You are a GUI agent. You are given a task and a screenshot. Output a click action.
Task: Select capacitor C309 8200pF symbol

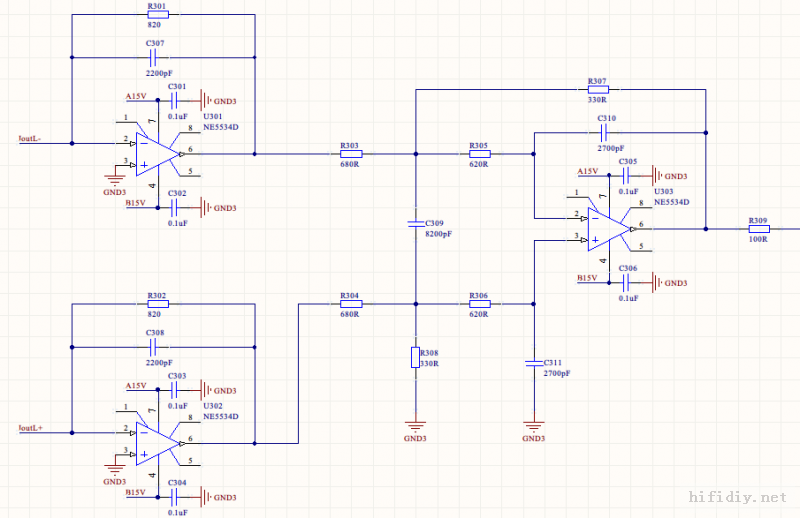pos(416,224)
